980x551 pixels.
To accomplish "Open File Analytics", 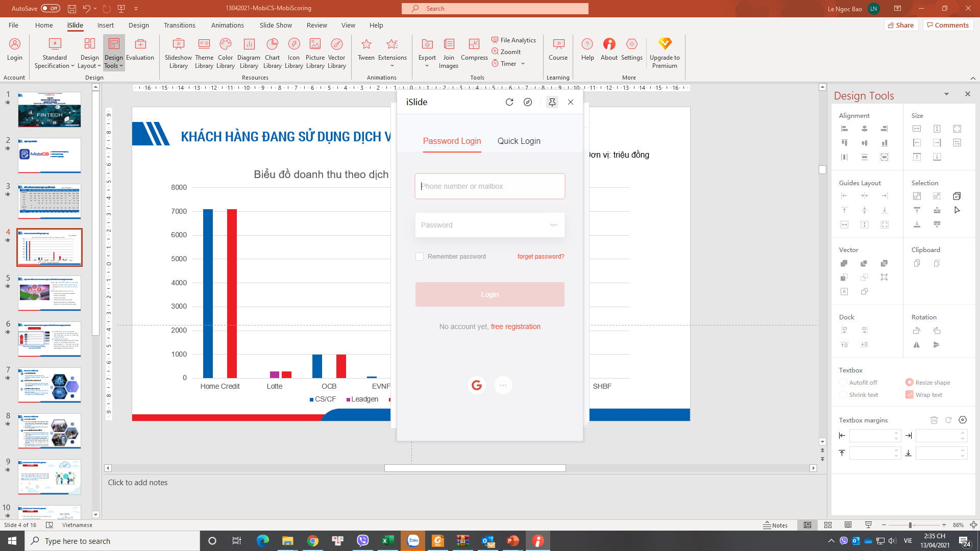I will pyautogui.click(x=513, y=40).
